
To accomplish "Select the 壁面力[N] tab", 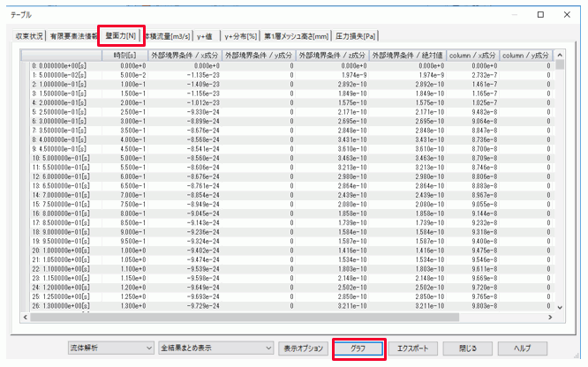I will [119, 36].
